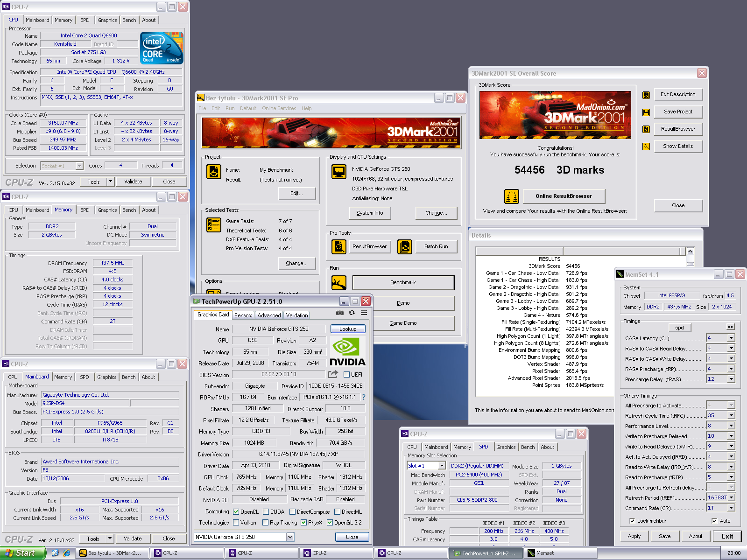Click the GPU-Z screenshot camera icon
This screenshot has width=747, height=560.
(339, 313)
